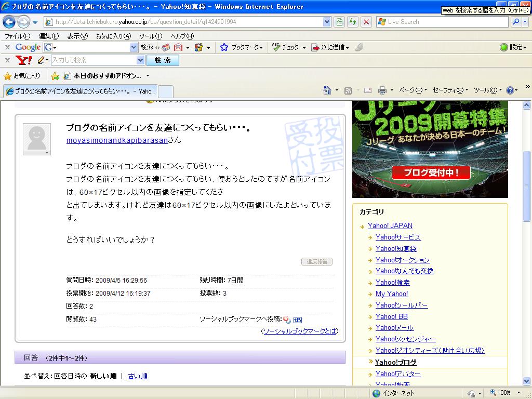Screen dimensions: 532x399
Task: Click the read mail icon on command bar
Action: pyautogui.click(x=368, y=90)
